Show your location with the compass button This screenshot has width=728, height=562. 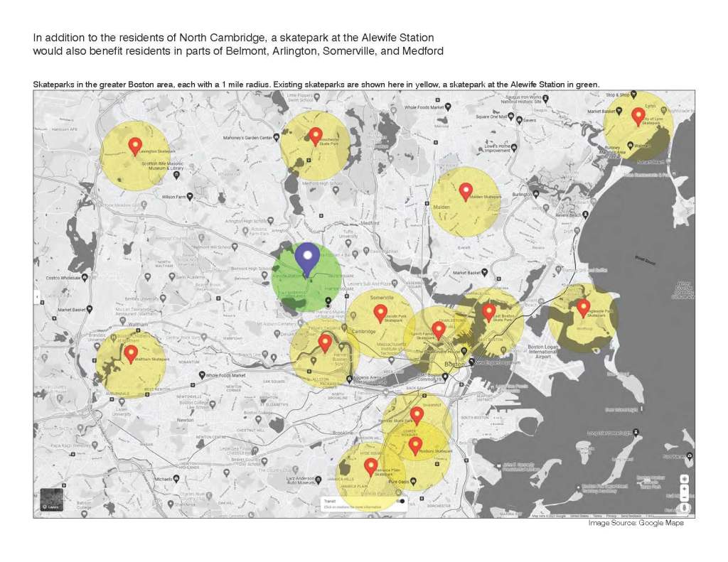[685, 478]
